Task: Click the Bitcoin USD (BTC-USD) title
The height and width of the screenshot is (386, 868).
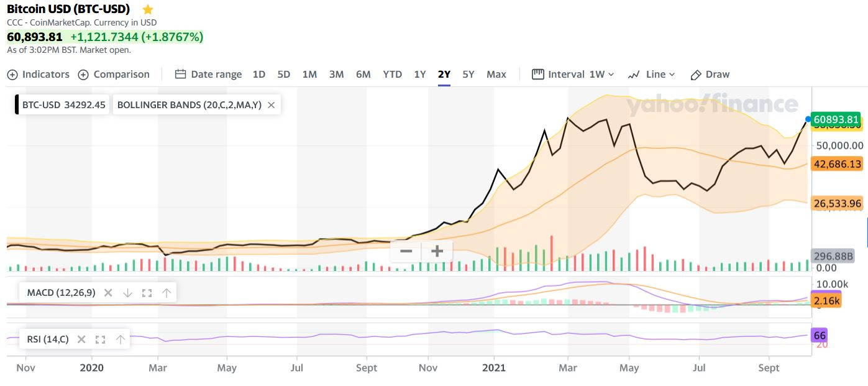Action: tap(68, 9)
